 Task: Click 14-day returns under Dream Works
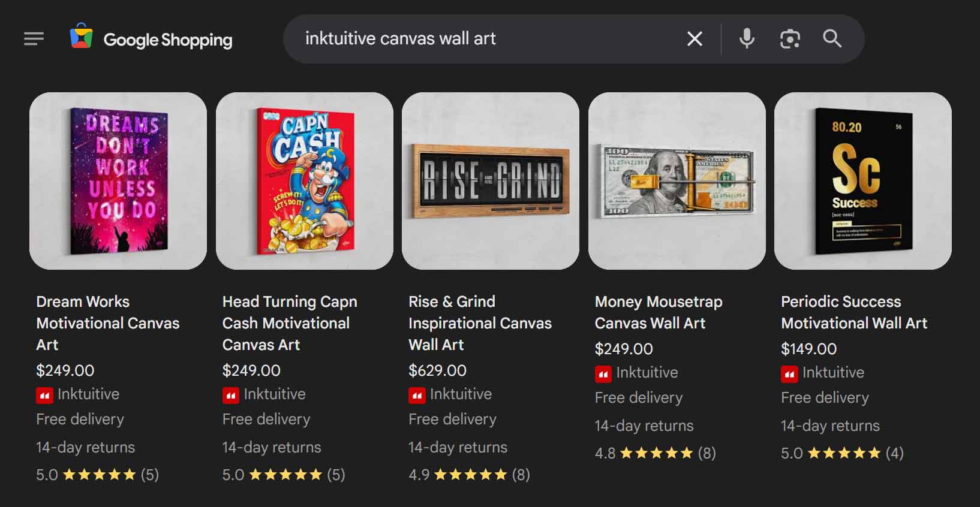tap(86, 448)
